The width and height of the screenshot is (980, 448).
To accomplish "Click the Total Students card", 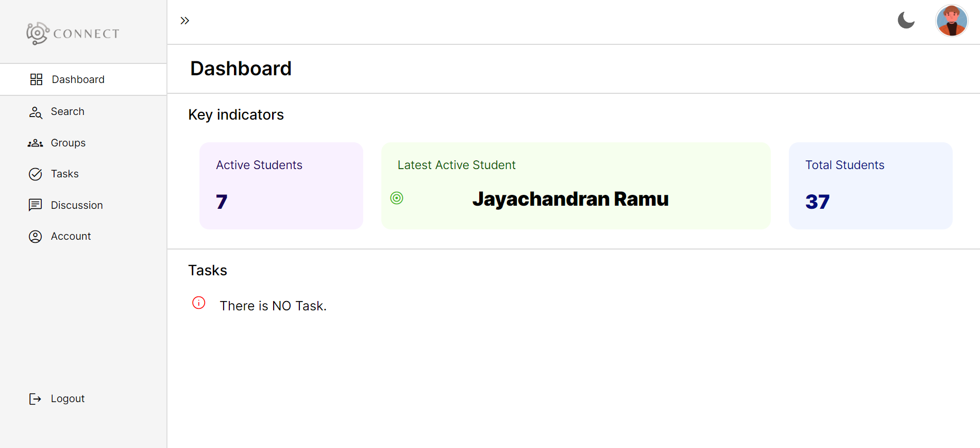I will pos(870,186).
